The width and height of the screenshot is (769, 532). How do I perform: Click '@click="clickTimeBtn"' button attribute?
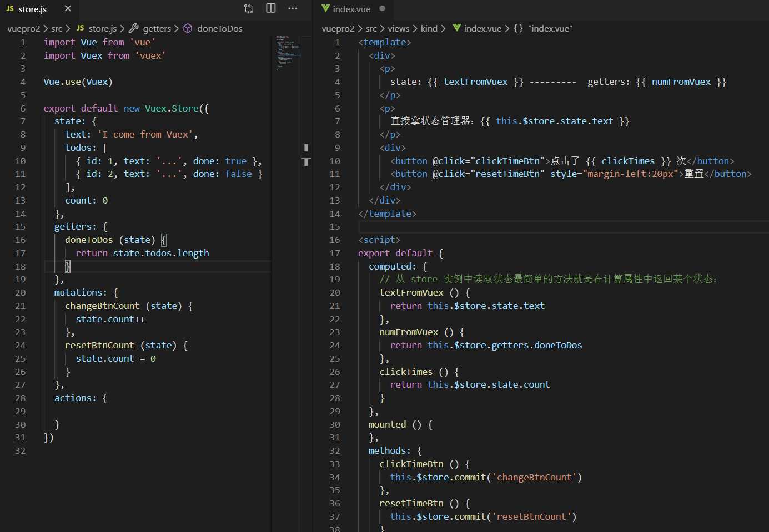(489, 161)
